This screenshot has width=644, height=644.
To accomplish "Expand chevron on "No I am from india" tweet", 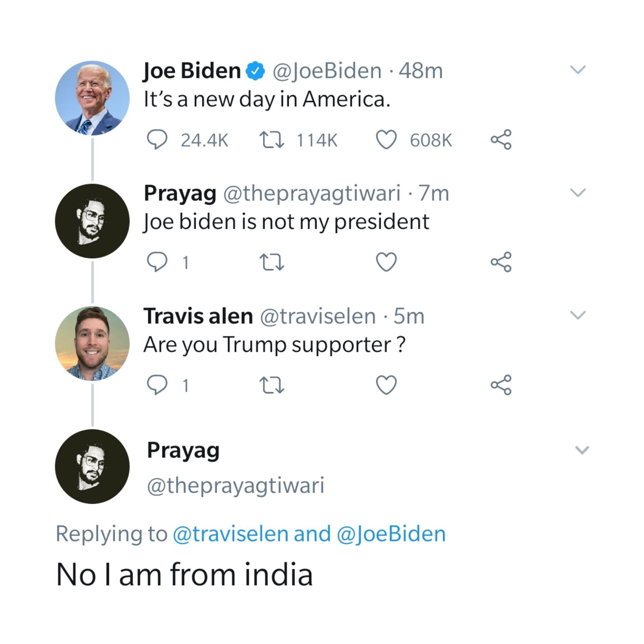I will (582, 450).
